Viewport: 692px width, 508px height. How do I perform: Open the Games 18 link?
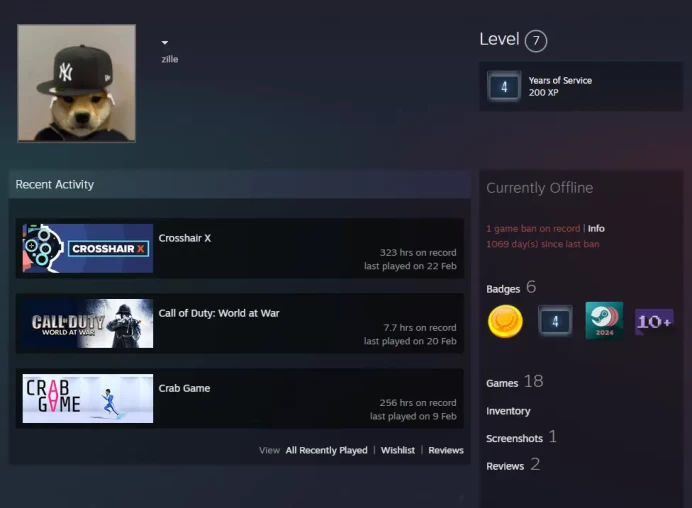[515, 382]
